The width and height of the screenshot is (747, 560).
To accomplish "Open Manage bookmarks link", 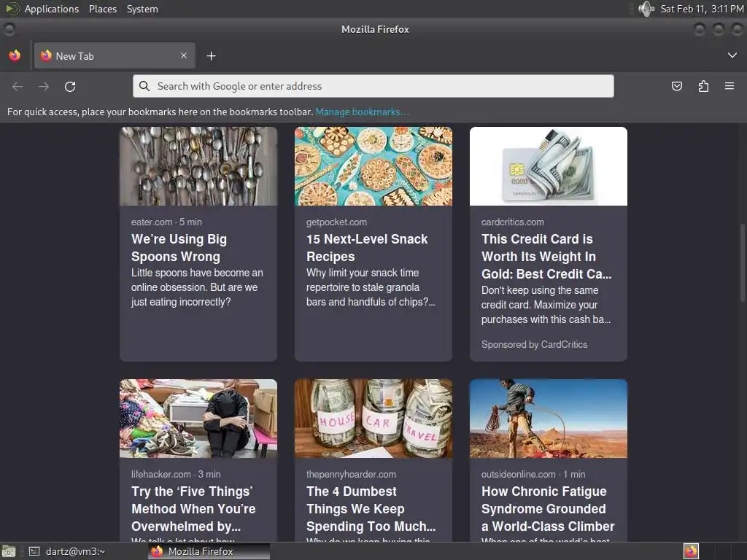I will (362, 112).
